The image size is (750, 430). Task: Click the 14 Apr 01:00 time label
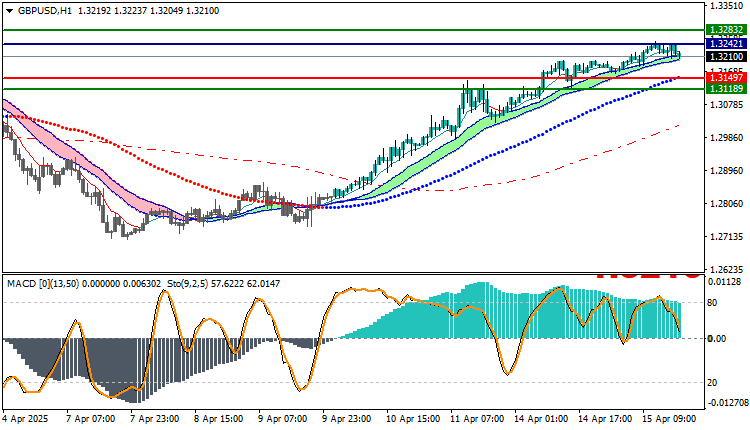[x=541, y=419]
